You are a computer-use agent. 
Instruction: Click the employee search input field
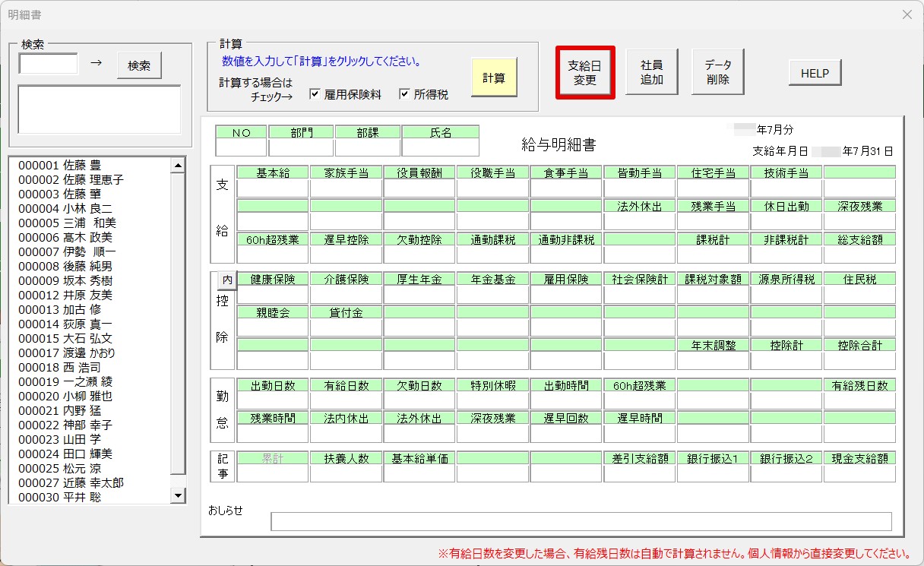point(49,64)
